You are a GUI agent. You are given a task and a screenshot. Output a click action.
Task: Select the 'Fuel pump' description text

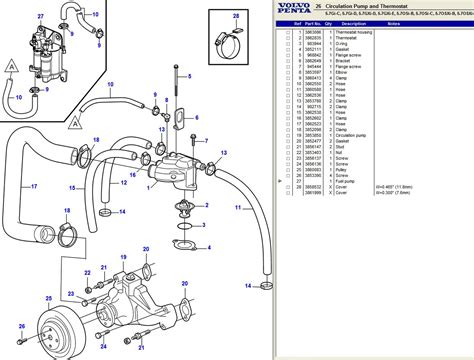tap(345, 181)
